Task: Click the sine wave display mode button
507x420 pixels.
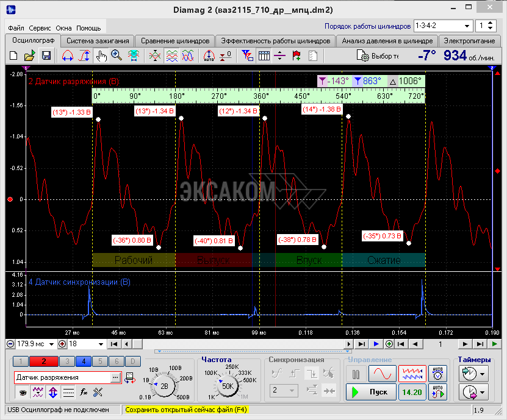Action: click(382, 373)
